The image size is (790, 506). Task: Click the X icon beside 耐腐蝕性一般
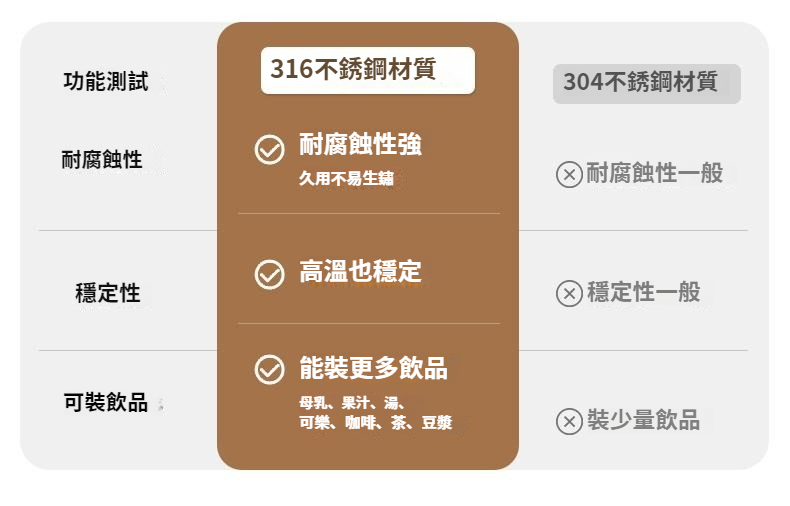coord(569,175)
